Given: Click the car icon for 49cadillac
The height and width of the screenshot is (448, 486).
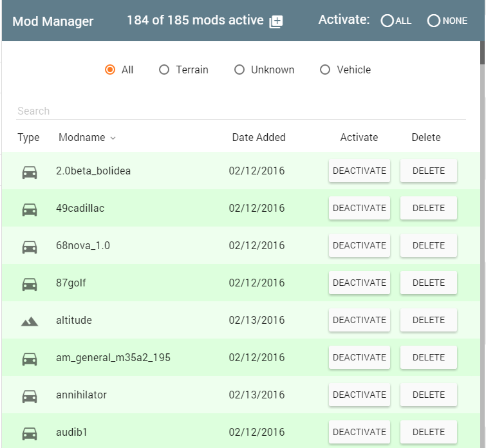Looking at the screenshot, I should click(x=30, y=210).
